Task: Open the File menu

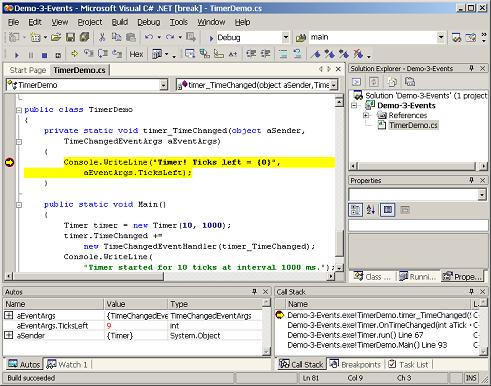Action: [x=13, y=22]
